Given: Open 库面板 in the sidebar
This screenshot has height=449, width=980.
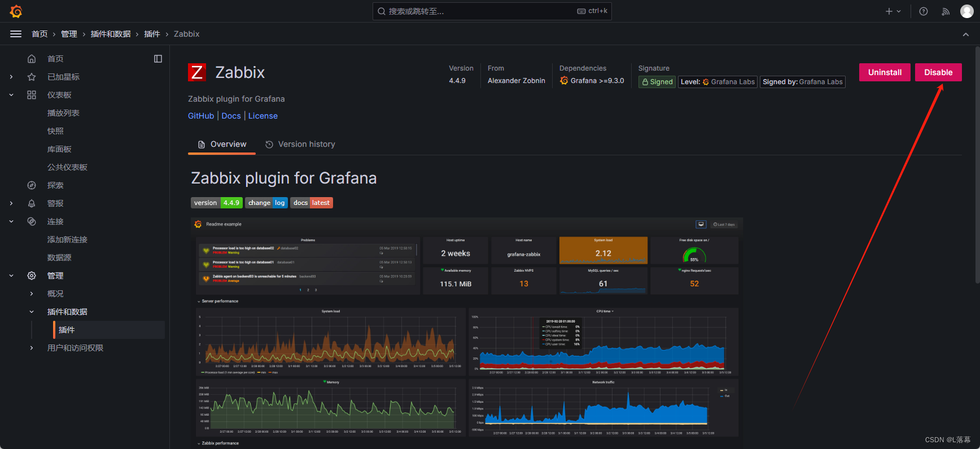Looking at the screenshot, I should 59,149.
